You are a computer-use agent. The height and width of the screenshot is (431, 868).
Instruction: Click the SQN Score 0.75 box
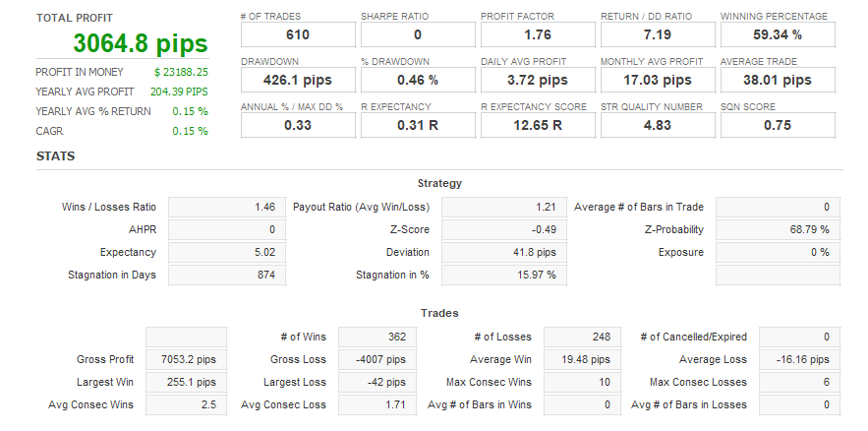778,125
